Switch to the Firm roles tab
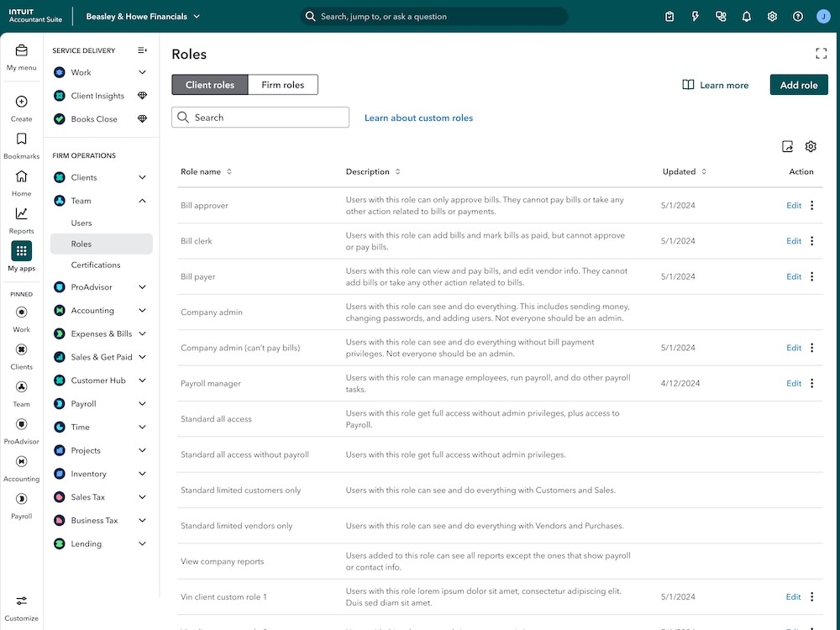This screenshot has width=840, height=630. 282,84
